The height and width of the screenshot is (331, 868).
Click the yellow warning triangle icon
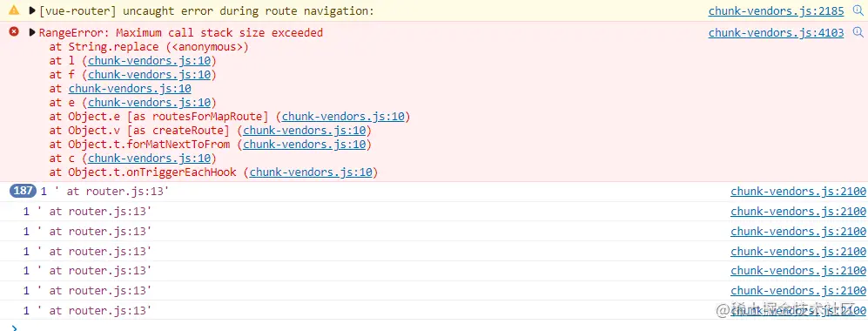pos(14,10)
